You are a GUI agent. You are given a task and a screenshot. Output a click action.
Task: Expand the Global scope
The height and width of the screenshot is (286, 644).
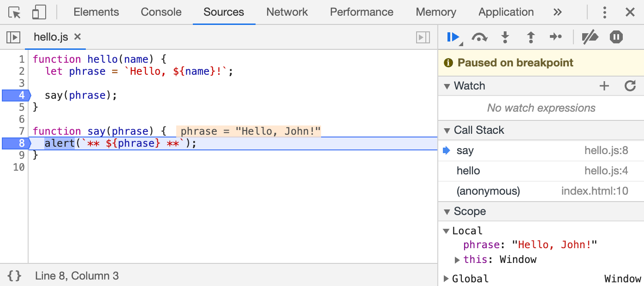446,279
